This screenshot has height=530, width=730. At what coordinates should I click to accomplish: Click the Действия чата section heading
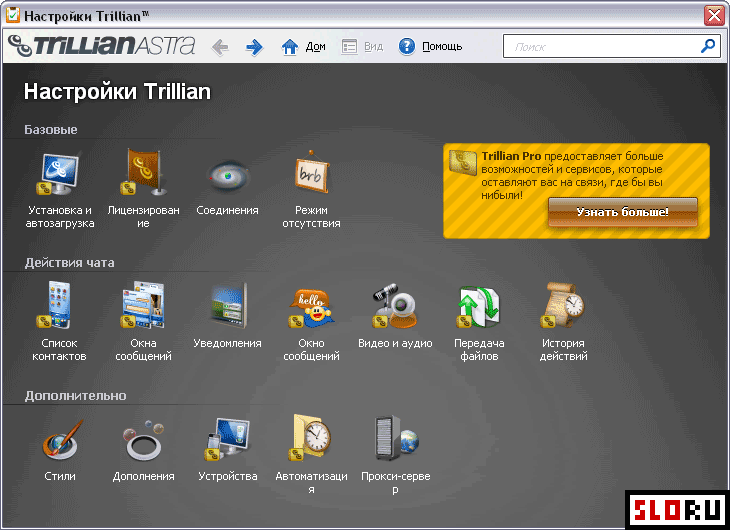click(69, 263)
